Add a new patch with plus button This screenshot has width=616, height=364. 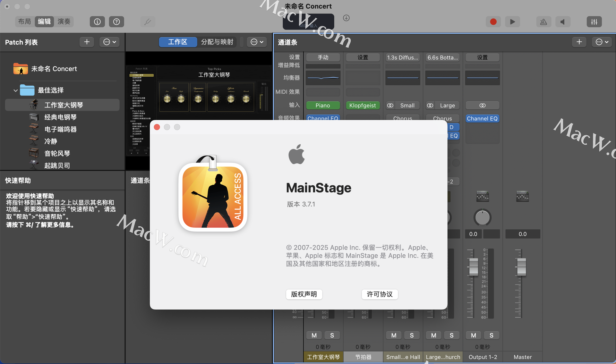tap(87, 42)
